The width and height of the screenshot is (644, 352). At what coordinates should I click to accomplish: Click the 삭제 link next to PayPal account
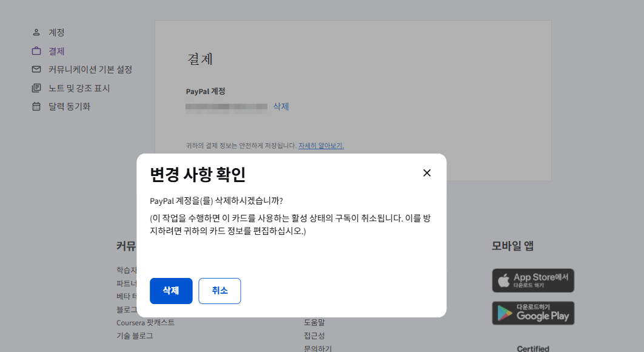point(281,107)
